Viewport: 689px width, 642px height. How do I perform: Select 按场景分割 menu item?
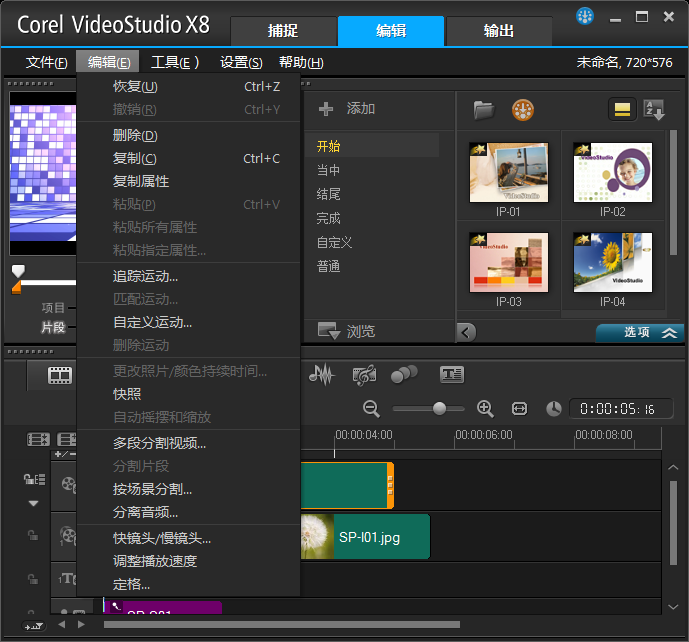tap(189, 489)
